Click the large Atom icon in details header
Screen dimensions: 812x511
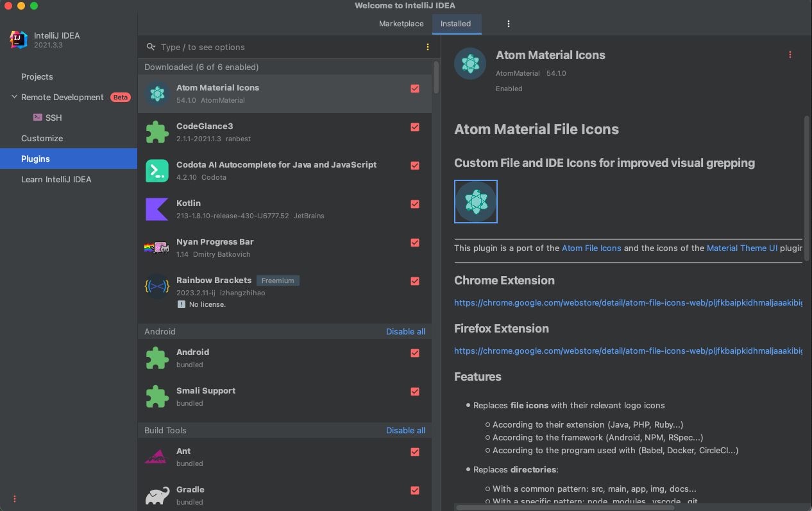click(470, 64)
